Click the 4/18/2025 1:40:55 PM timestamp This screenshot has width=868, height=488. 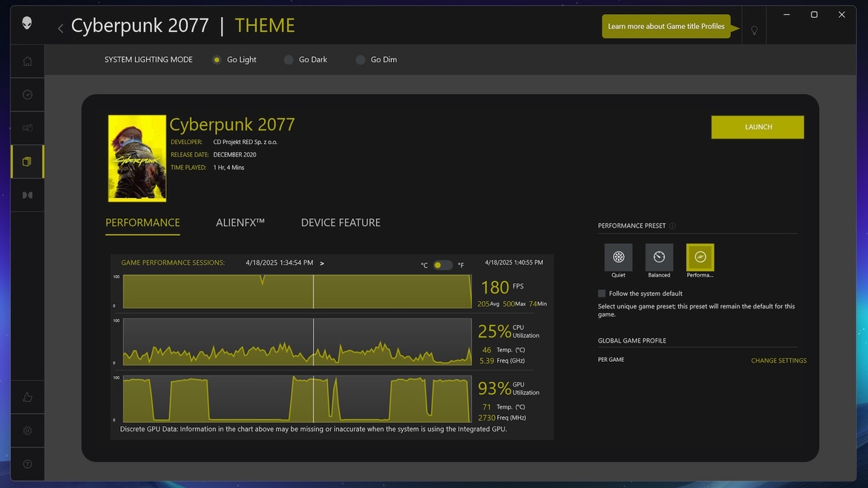click(x=513, y=263)
